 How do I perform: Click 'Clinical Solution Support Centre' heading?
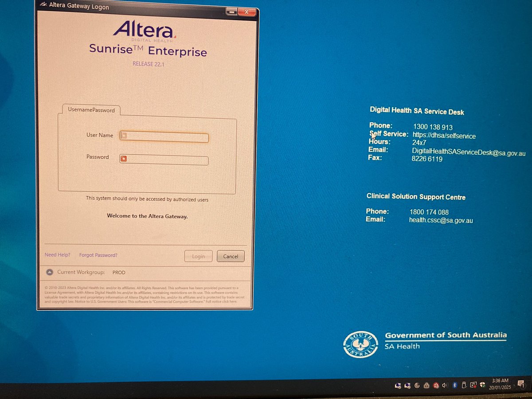[x=416, y=196]
